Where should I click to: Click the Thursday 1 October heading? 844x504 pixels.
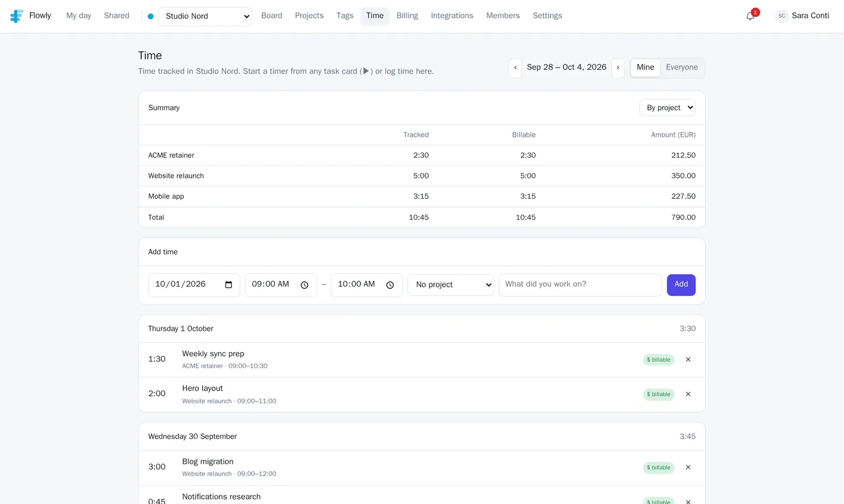181,329
